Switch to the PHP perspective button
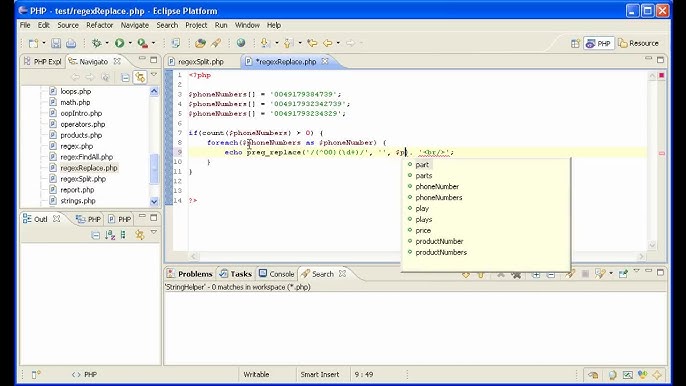This screenshot has height=386, width=686. [598, 43]
